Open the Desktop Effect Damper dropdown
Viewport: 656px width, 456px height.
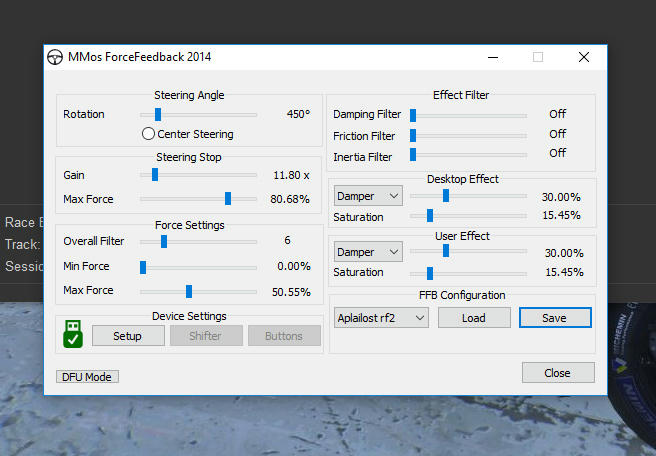tap(368, 196)
